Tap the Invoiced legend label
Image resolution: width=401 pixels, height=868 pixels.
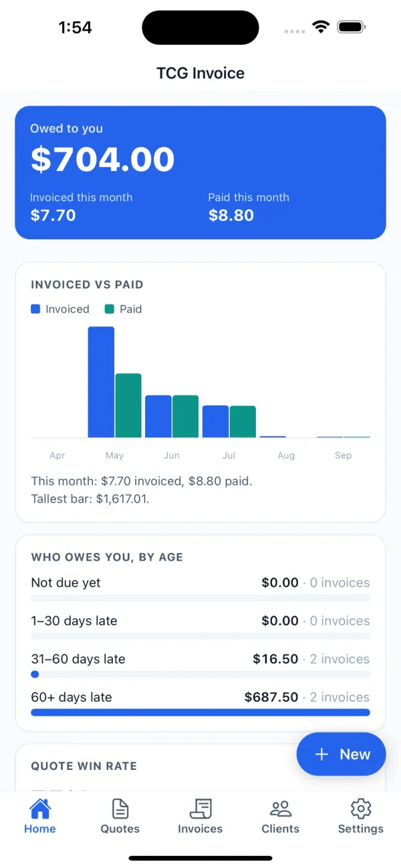pyautogui.click(x=68, y=309)
